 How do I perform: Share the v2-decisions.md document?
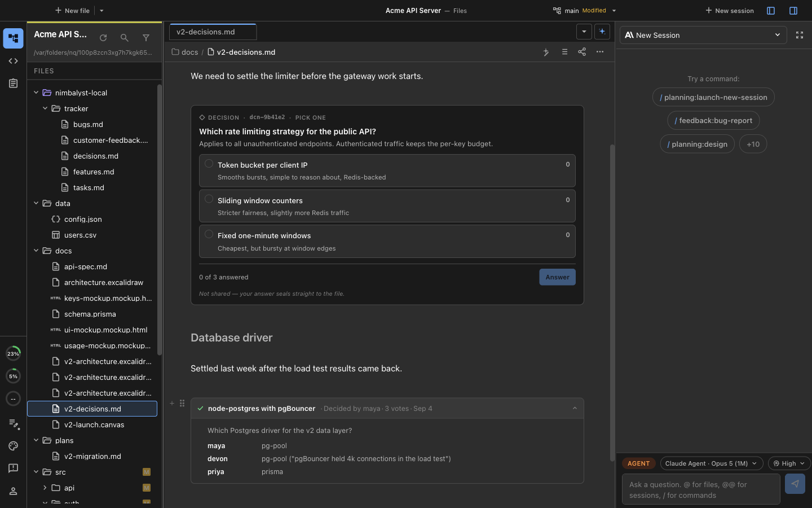click(x=582, y=52)
